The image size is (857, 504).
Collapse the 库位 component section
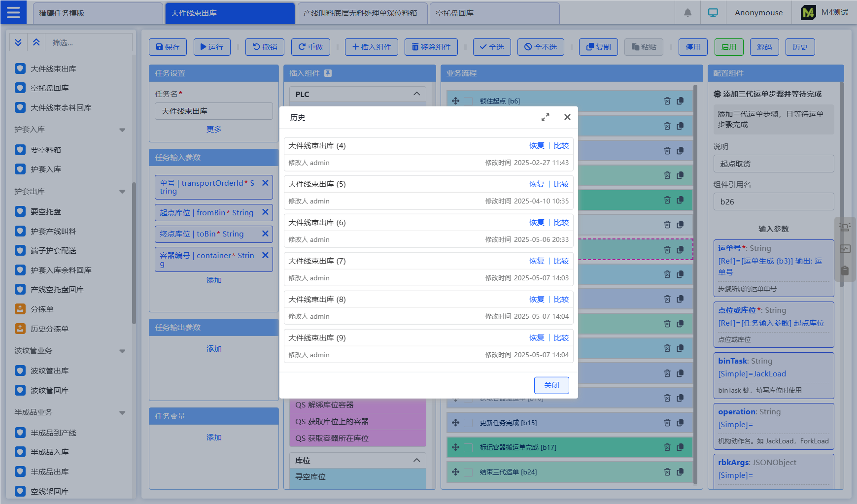coord(416,460)
